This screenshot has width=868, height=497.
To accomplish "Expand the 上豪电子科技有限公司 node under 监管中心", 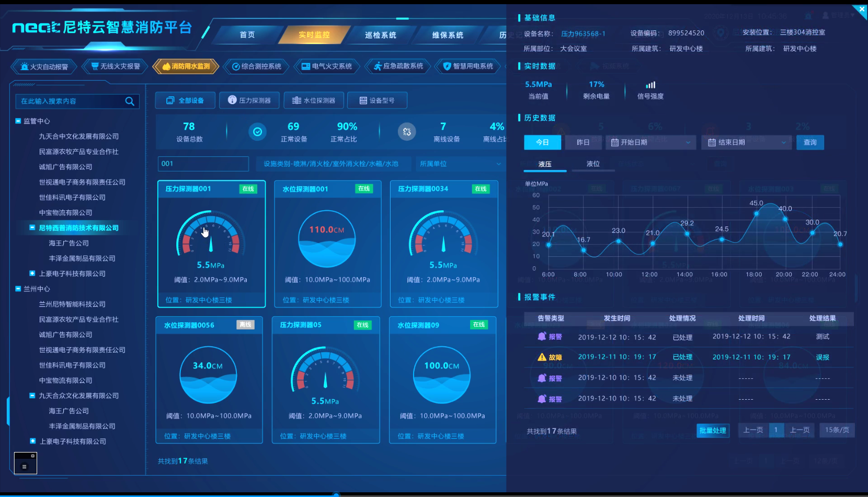I will click(32, 274).
